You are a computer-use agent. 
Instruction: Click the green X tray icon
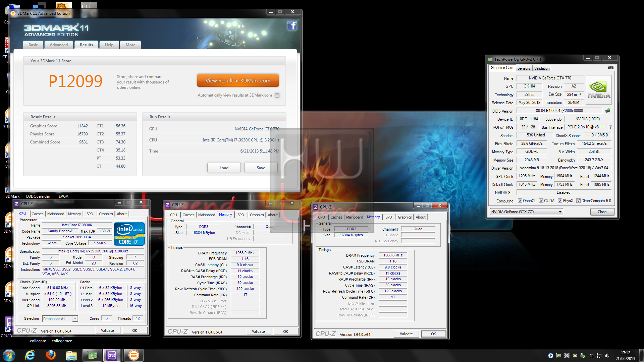click(x=575, y=356)
